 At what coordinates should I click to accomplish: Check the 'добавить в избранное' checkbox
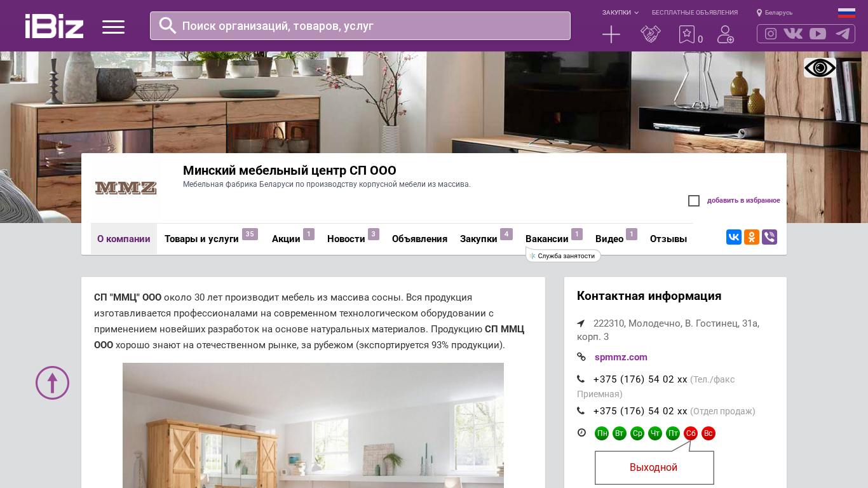694,201
